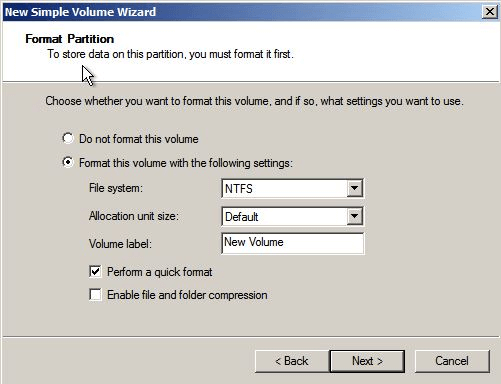Click into the Volume label text field

292,243
